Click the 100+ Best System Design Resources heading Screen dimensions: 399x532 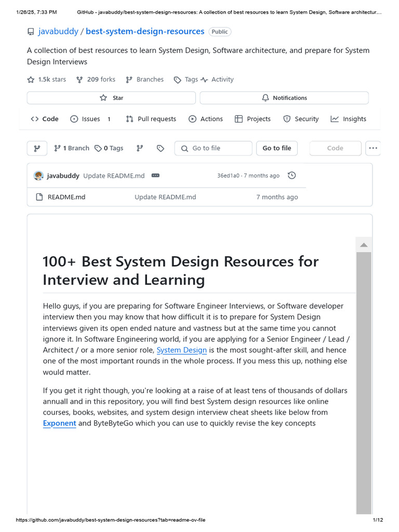point(180,271)
